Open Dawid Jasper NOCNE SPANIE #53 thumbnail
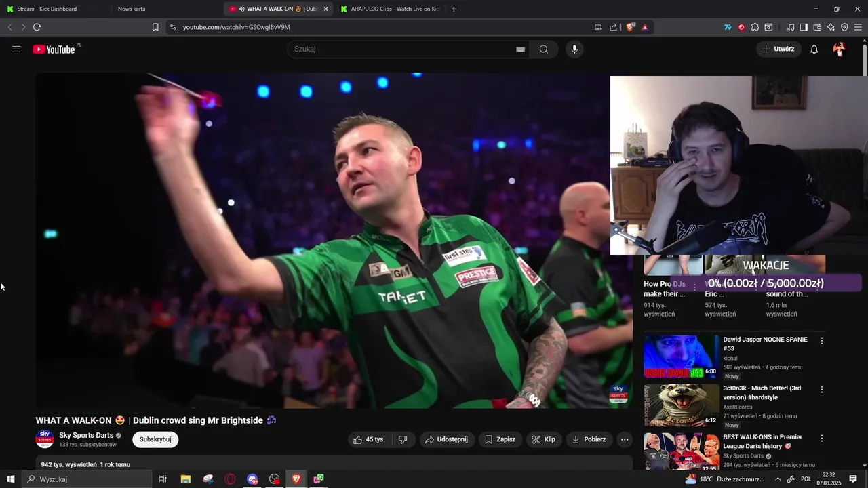 coord(681,356)
